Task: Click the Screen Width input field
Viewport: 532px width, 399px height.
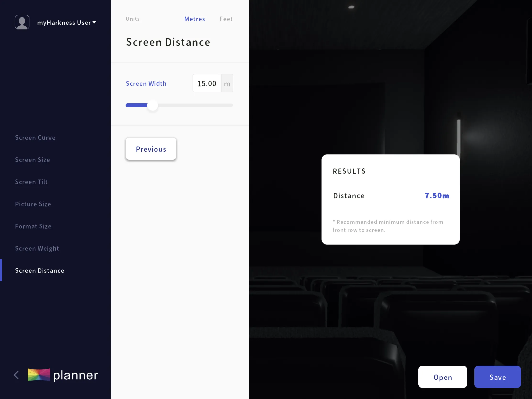Action: point(206,83)
